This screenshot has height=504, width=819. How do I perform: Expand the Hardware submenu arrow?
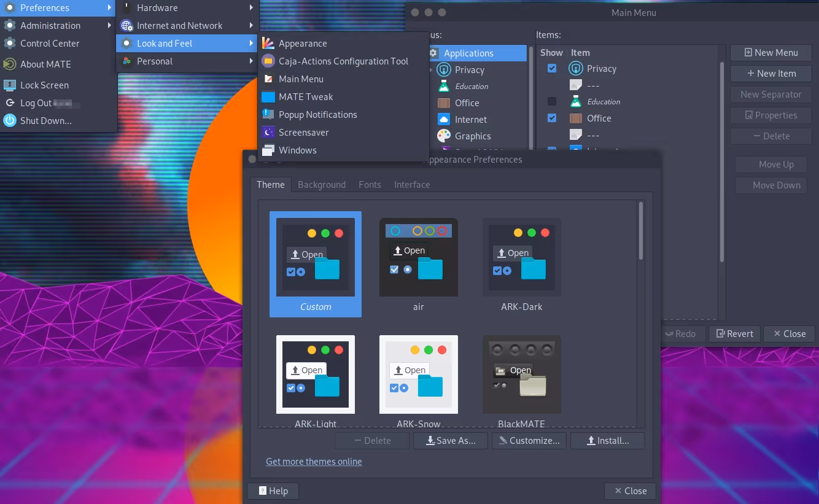coord(252,8)
